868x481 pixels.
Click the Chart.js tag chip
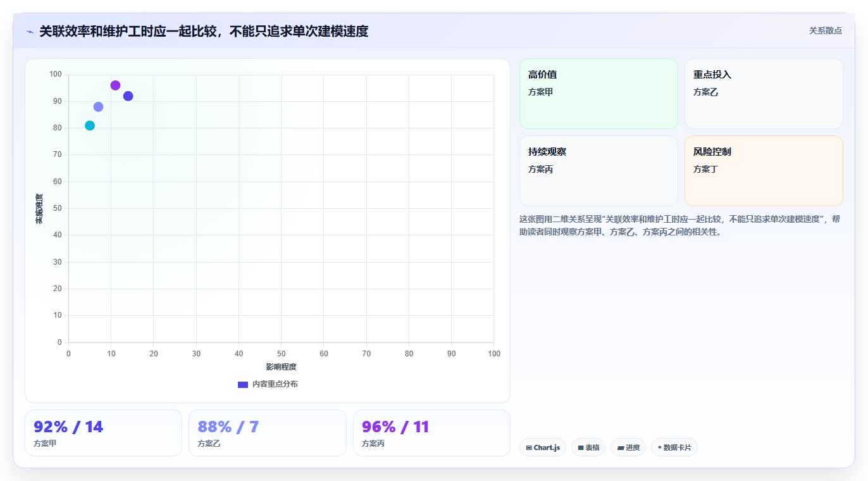(x=543, y=447)
